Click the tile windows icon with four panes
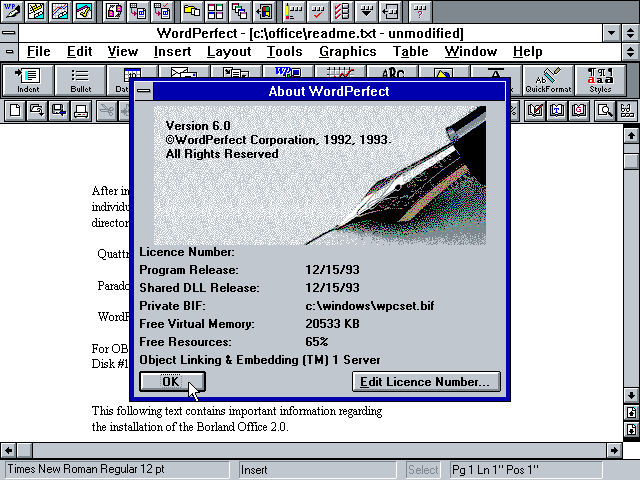 tap(216, 11)
